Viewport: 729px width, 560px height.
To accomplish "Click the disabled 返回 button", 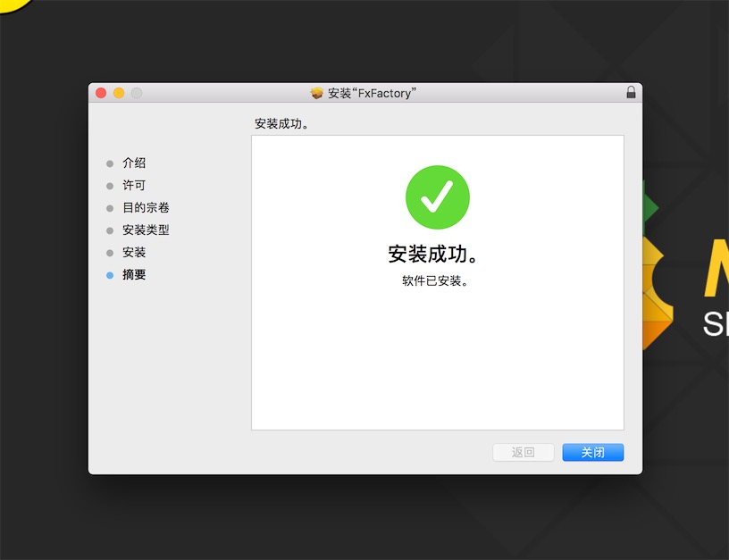I will (523, 452).
